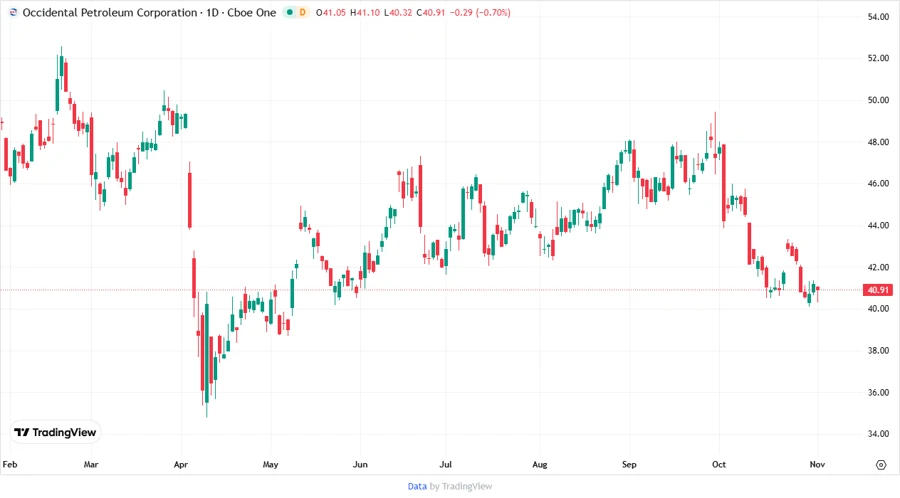Click the green market status dot
This screenshot has height=498, width=900.
click(290, 12)
